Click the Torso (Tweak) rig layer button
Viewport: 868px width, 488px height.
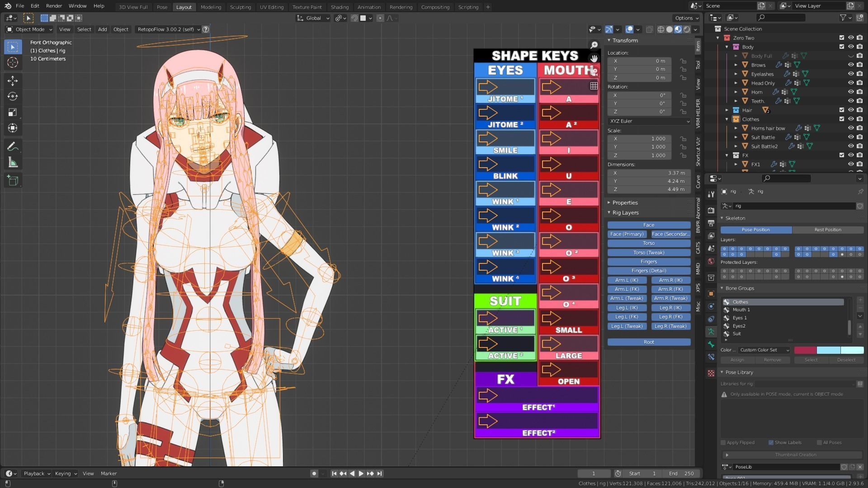(649, 253)
